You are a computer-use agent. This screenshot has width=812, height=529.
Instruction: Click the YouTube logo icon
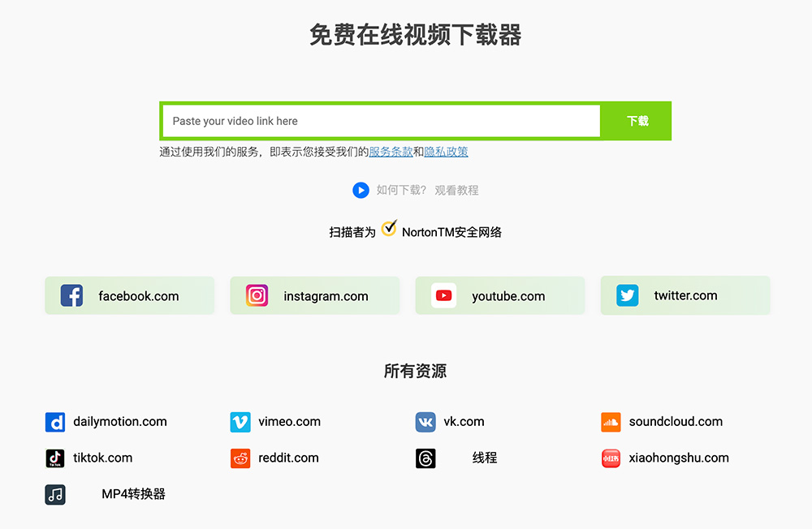(x=444, y=295)
